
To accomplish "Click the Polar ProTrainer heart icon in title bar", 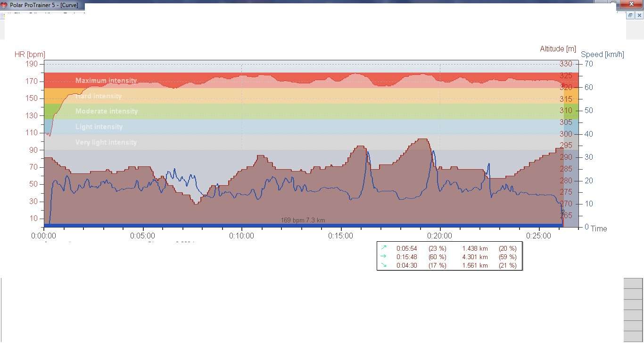I will click(4, 5).
